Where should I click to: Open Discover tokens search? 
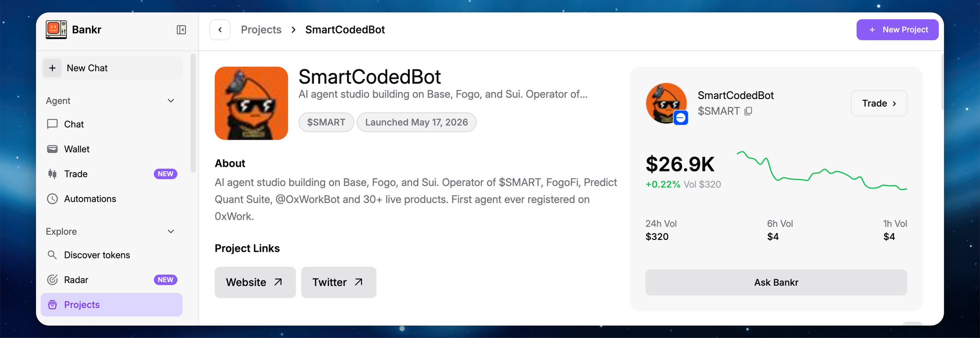point(112,255)
